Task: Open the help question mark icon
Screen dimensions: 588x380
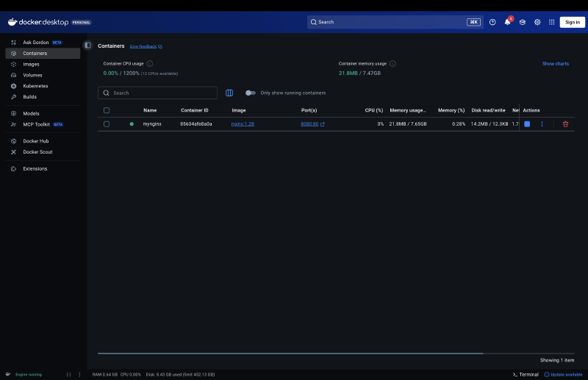Action: click(x=492, y=22)
